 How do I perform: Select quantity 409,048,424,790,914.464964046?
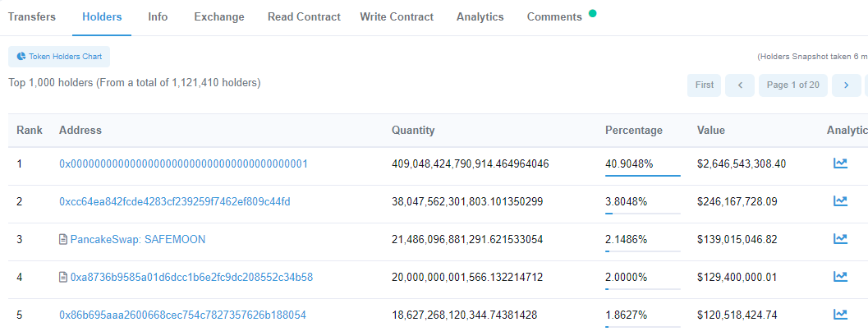click(x=470, y=163)
